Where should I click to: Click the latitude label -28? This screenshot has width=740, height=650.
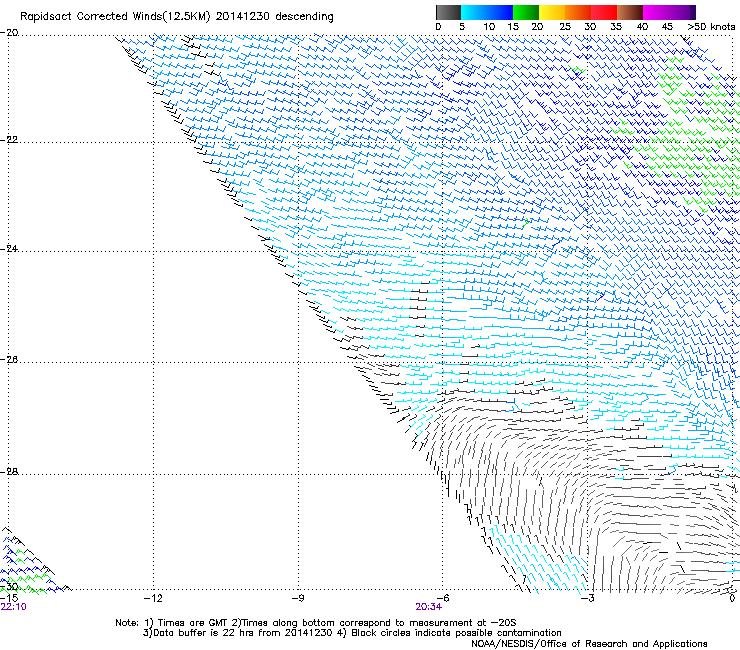coord(9,472)
